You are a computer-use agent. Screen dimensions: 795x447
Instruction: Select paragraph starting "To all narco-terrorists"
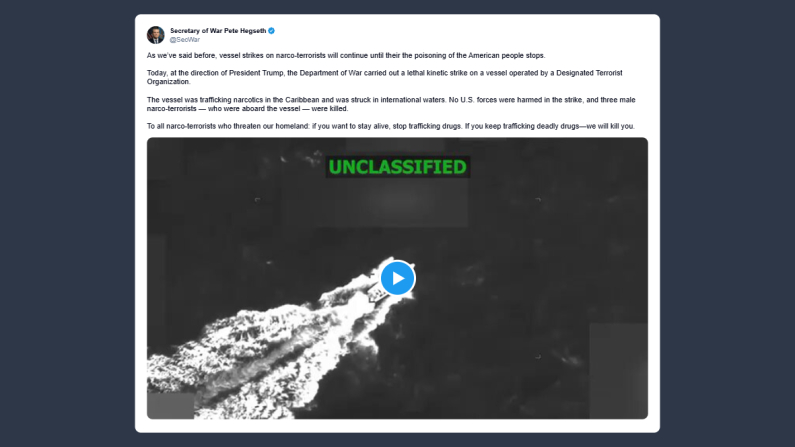[x=391, y=126]
